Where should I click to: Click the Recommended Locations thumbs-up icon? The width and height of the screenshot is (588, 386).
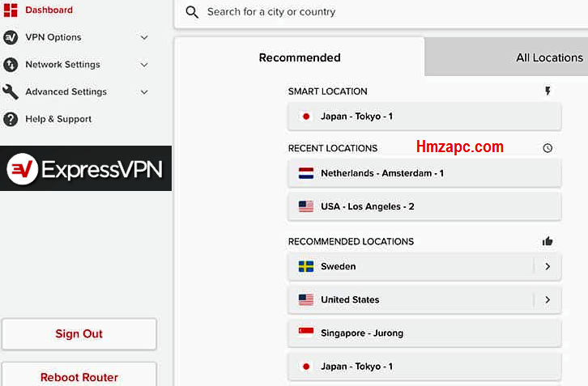point(548,241)
